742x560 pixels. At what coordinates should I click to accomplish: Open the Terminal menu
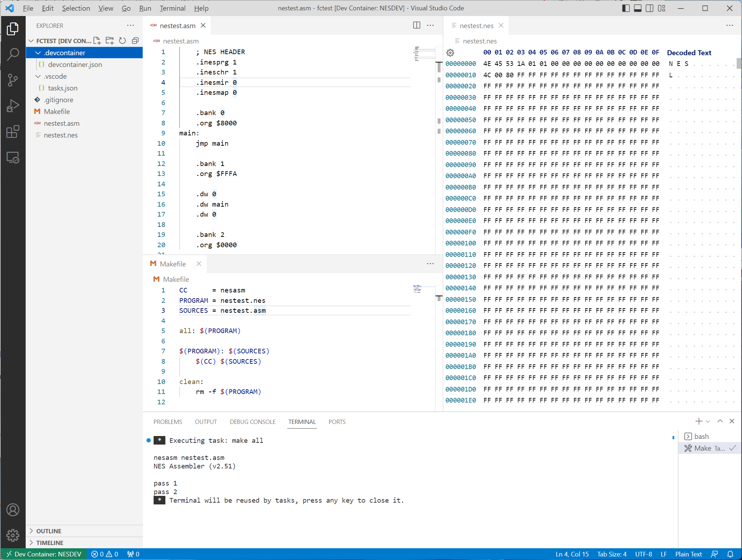pos(172,8)
